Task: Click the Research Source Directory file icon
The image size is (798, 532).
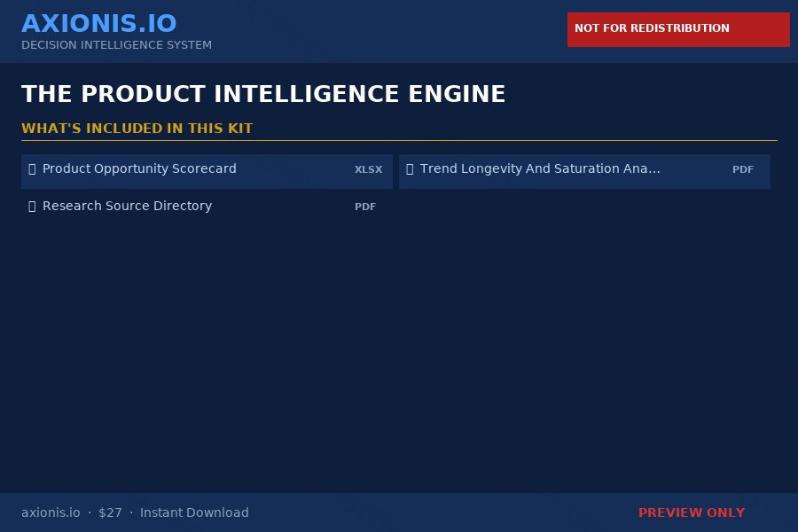Action: (33, 206)
